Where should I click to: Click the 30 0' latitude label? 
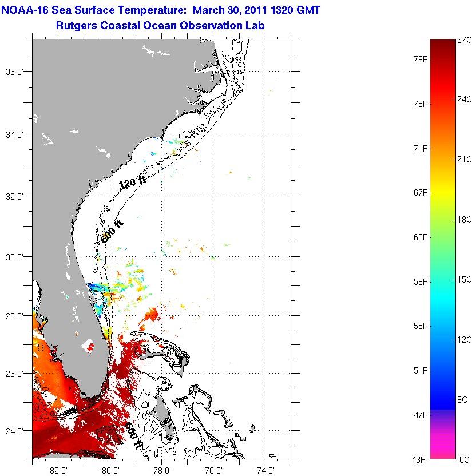coord(15,257)
